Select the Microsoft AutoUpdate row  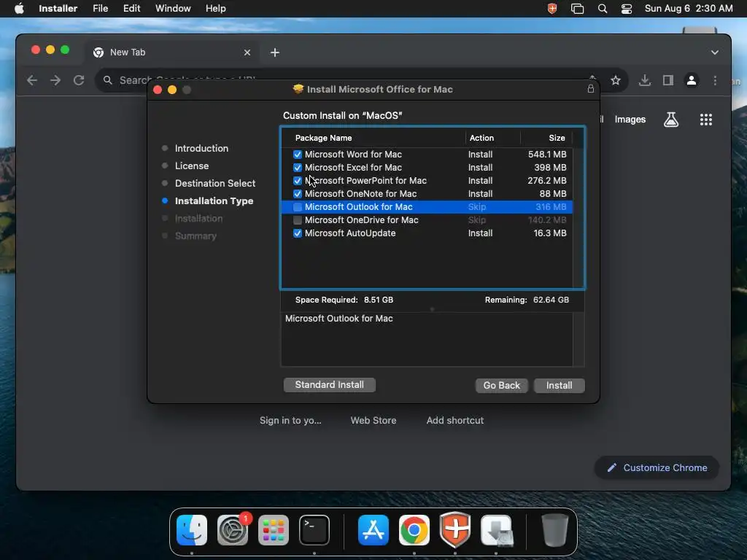pyautogui.click(x=427, y=233)
